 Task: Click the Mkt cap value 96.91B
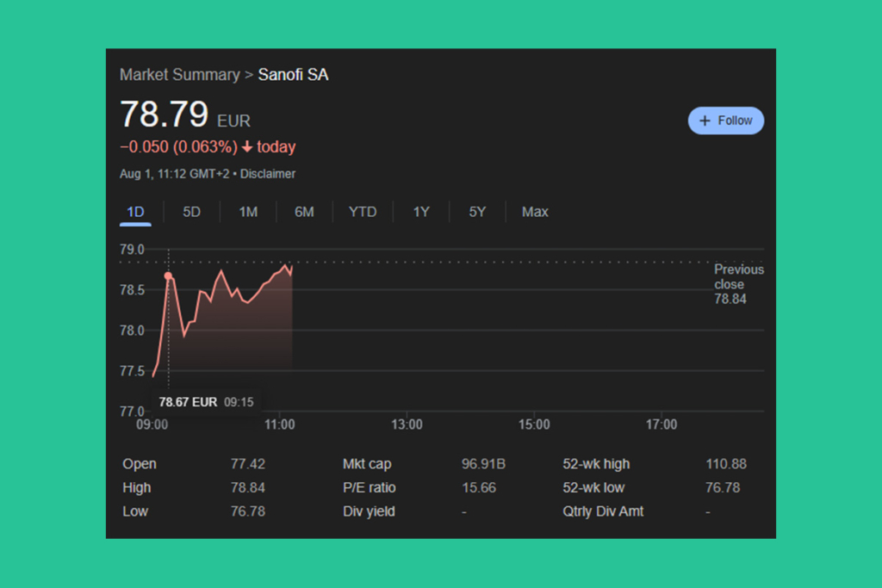(483, 464)
